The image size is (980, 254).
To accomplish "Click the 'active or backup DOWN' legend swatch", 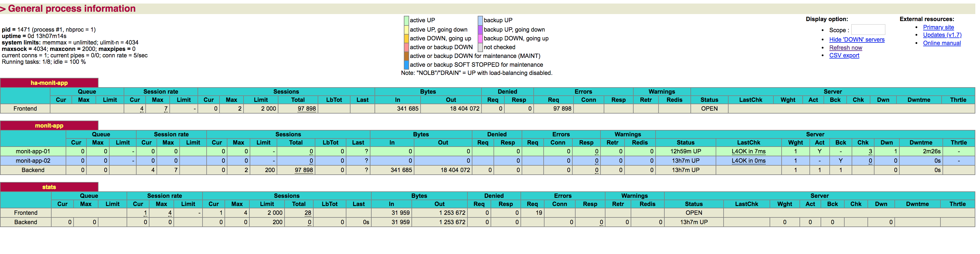I will [x=406, y=47].
